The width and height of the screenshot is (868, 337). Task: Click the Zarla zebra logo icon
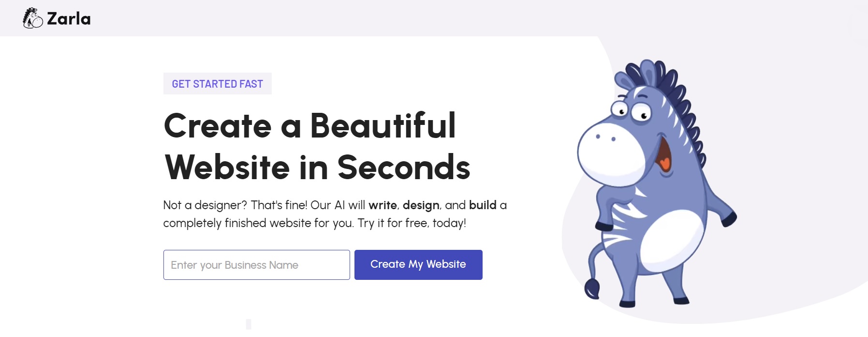pos(33,18)
